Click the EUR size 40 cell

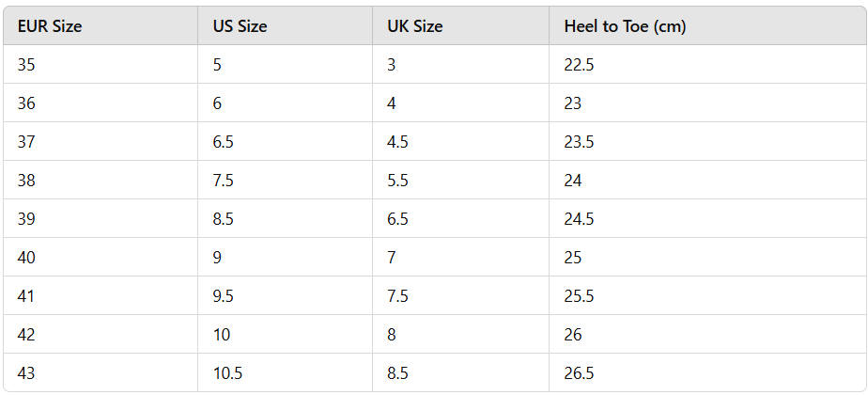[26, 258]
